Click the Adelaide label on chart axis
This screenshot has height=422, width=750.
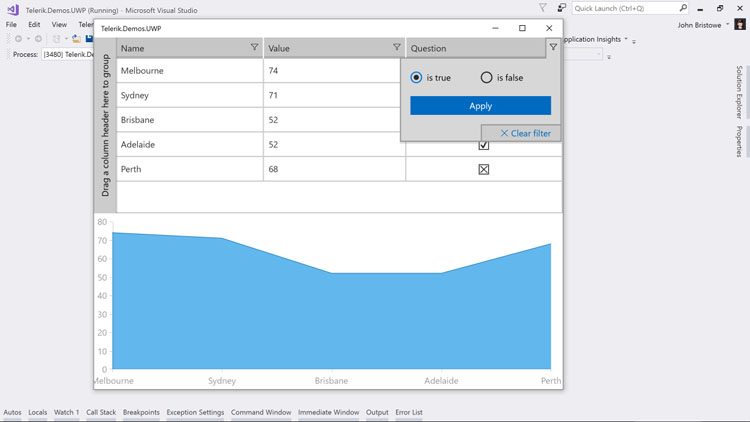point(441,381)
